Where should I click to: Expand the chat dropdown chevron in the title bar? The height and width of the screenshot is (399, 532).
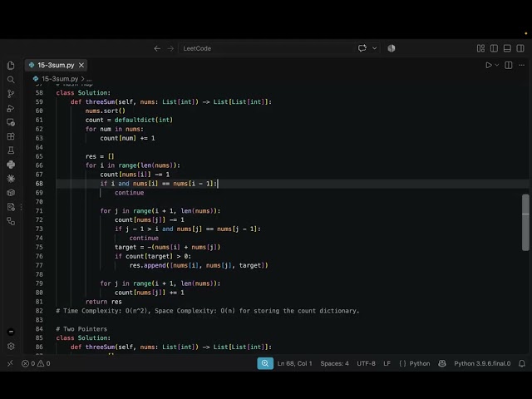(x=375, y=48)
